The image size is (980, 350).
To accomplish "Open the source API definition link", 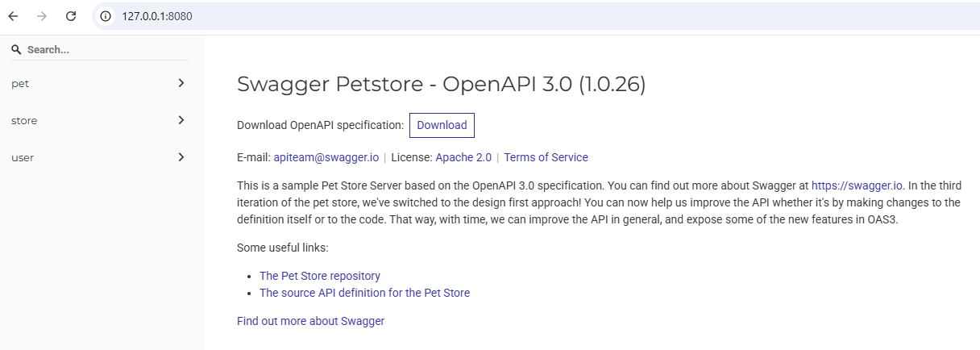I will click(364, 293).
